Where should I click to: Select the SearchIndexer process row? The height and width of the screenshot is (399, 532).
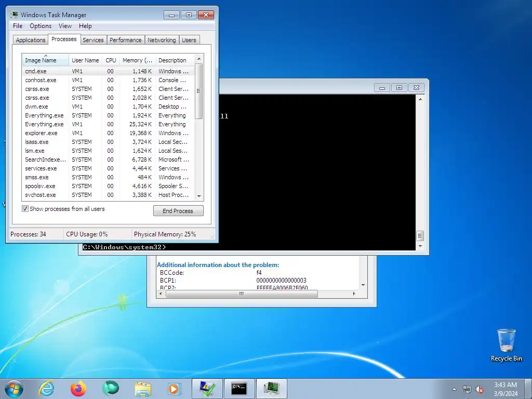(x=109, y=159)
